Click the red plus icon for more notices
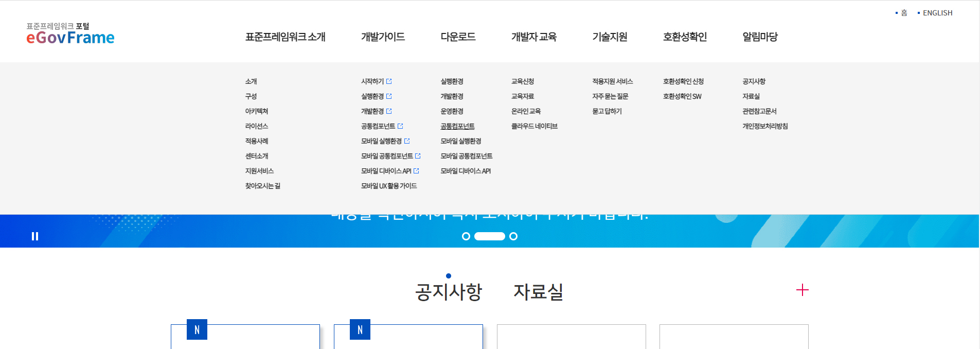Image resolution: width=980 pixels, height=349 pixels. click(802, 290)
